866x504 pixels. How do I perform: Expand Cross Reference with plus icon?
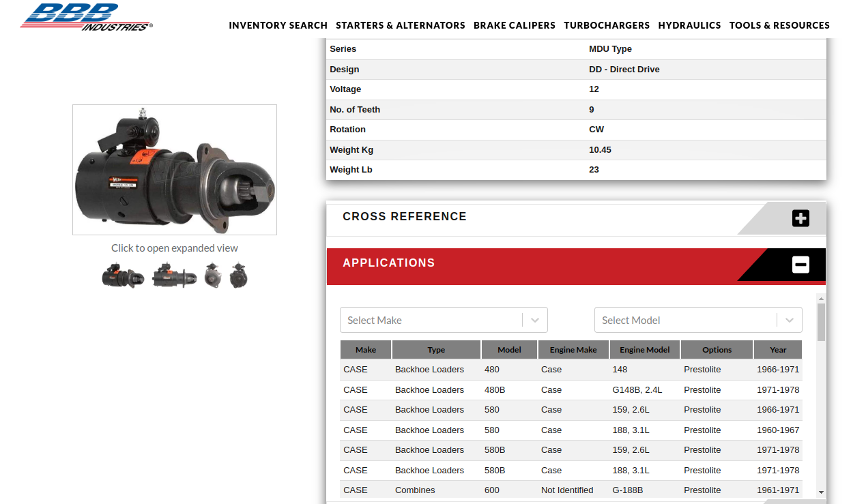pyautogui.click(x=800, y=218)
